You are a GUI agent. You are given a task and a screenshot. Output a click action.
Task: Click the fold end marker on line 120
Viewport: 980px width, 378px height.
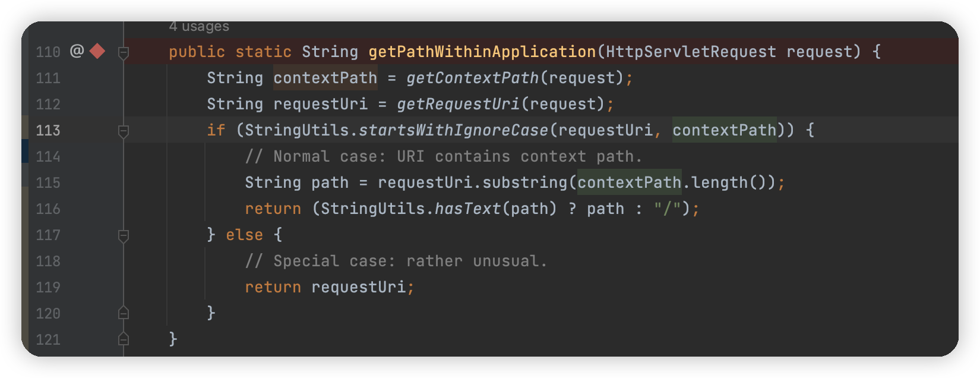124,313
